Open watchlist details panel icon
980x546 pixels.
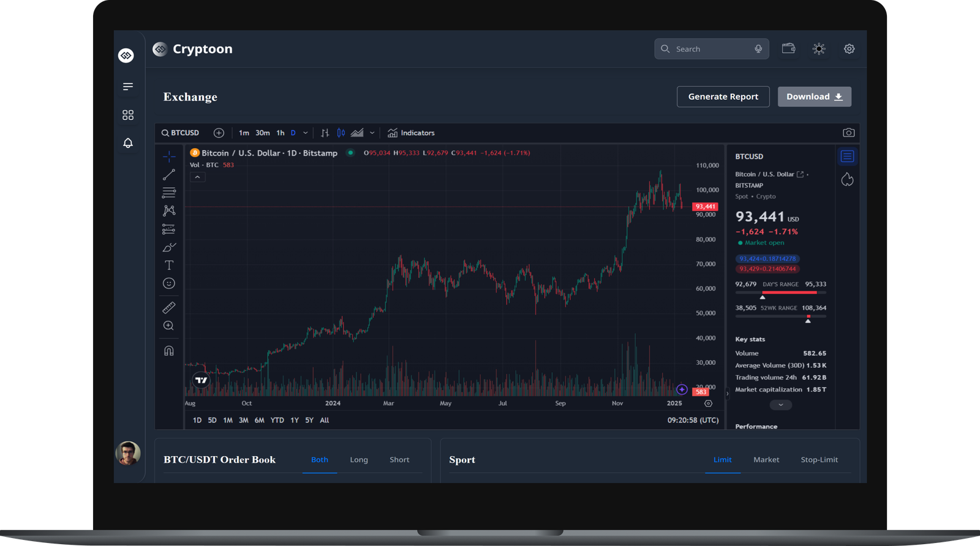[x=847, y=157]
